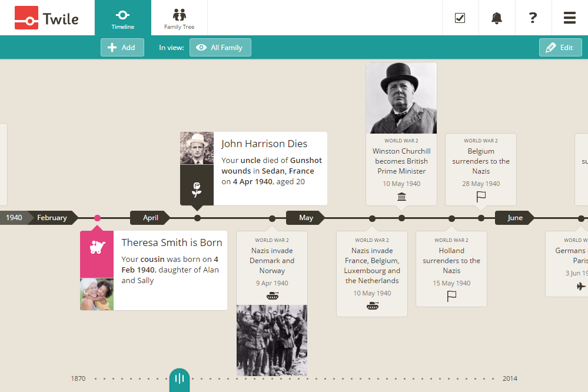Click the Twile logo

click(46, 18)
